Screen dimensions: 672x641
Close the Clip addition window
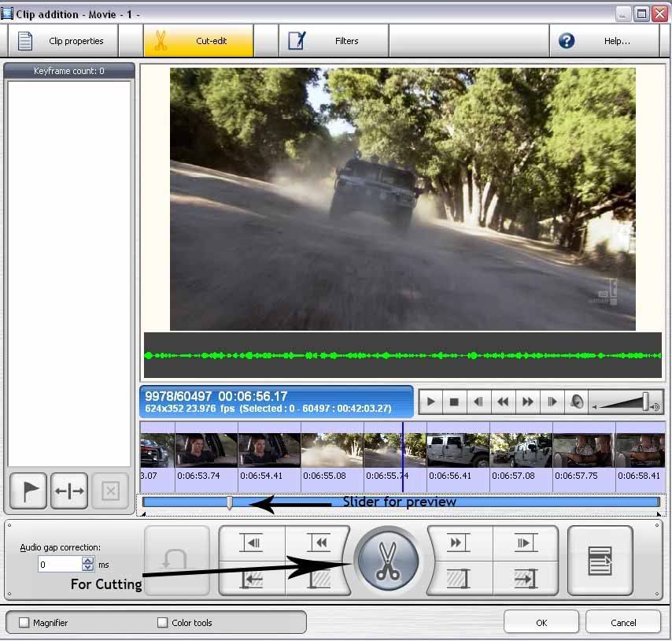[659, 14]
